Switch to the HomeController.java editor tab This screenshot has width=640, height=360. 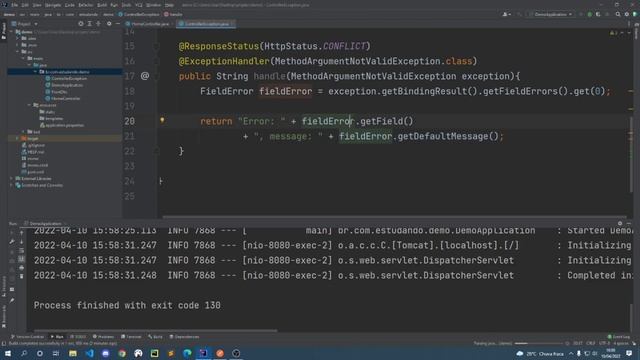click(x=150, y=24)
